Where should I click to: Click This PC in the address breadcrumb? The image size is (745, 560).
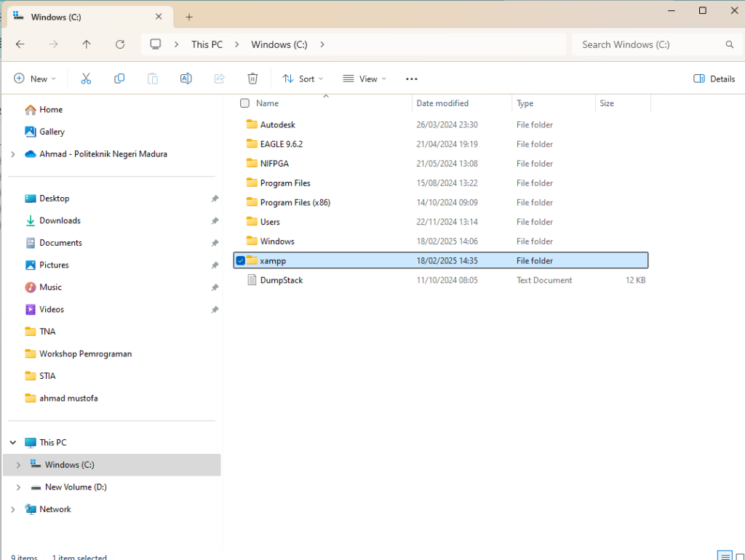coord(207,44)
